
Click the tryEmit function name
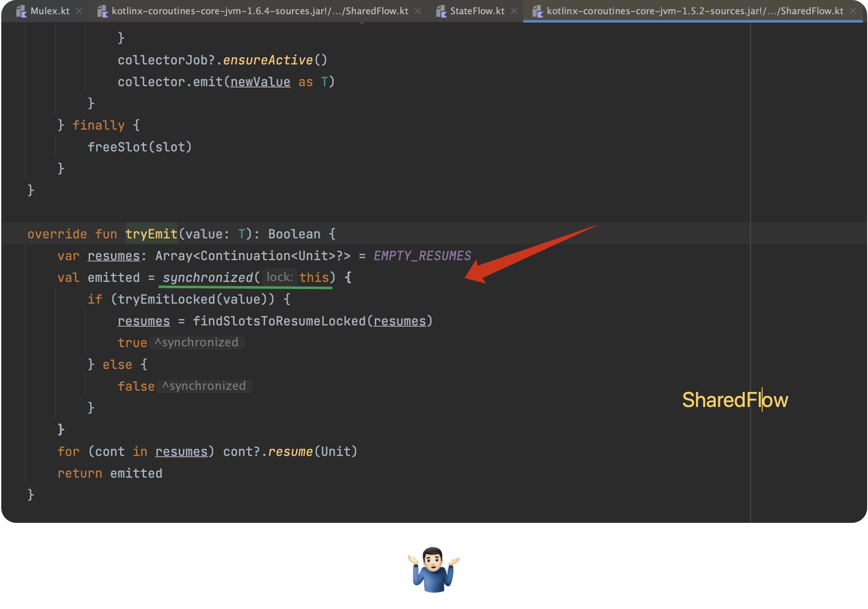[x=151, y=234]
